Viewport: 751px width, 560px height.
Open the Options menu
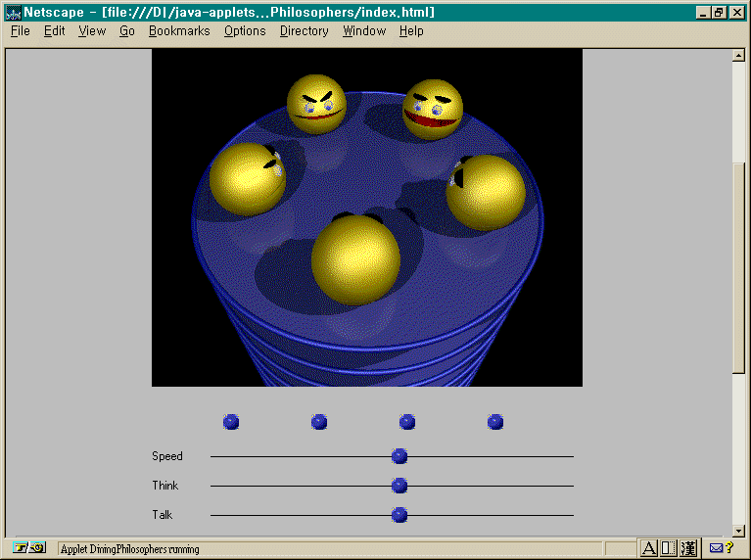tap(245, 31)
